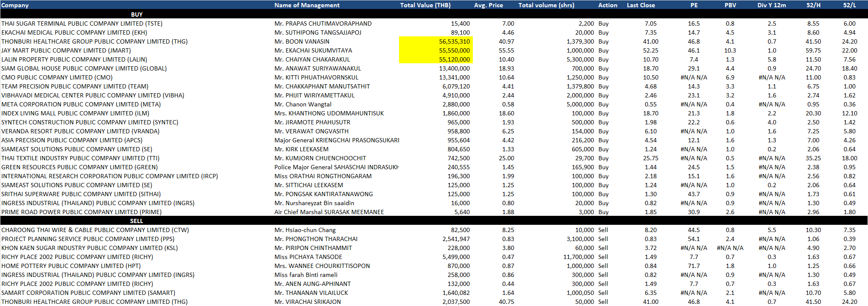Screen dimensions: 868x306
Task: Click LALIN PROPERTY (LALIN) company name
Action: click(x=74, y=59)
